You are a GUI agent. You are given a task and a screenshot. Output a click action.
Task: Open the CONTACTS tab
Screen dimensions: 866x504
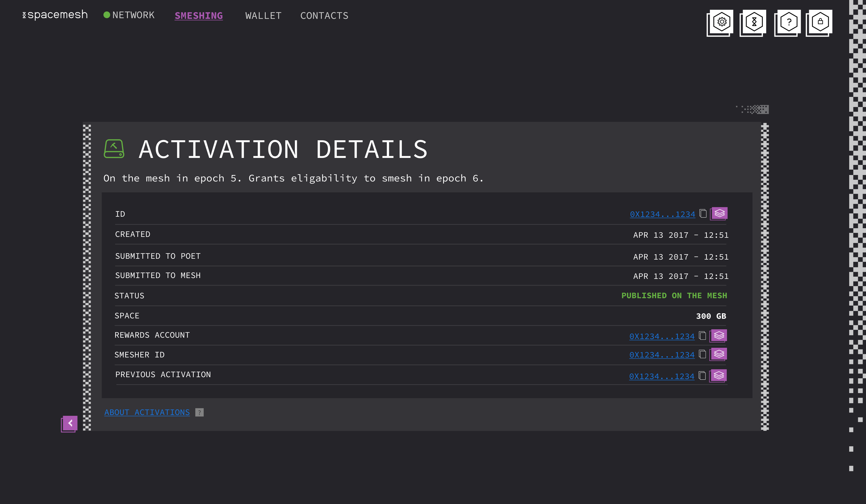coord(324,15)
